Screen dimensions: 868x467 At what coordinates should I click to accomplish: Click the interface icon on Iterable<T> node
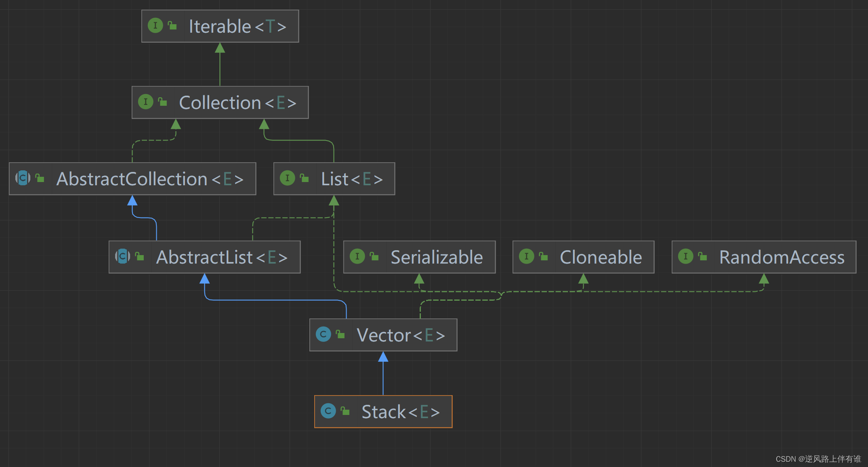(155, 25)
